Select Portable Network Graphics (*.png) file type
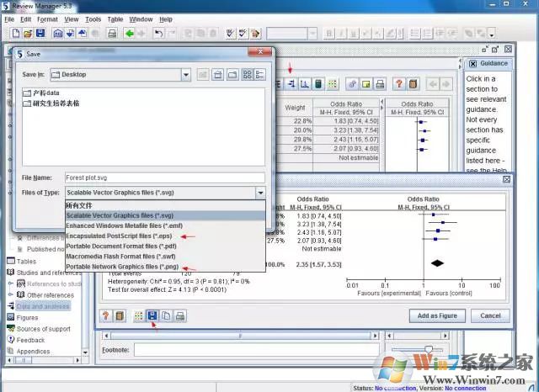Image resolution: width=539 pixels, height=392 pixels. pyautogui.click(x=126, y=267)
